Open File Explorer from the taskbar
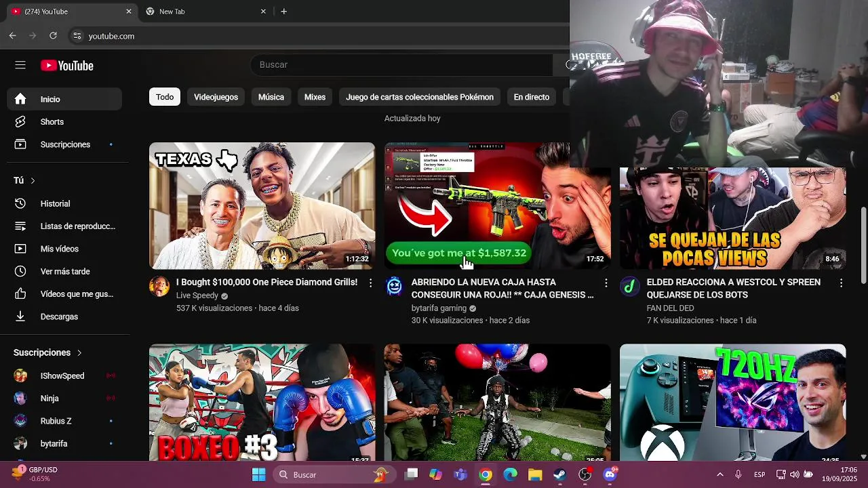This screenshot has width=868, height=488. pos(535,474)
